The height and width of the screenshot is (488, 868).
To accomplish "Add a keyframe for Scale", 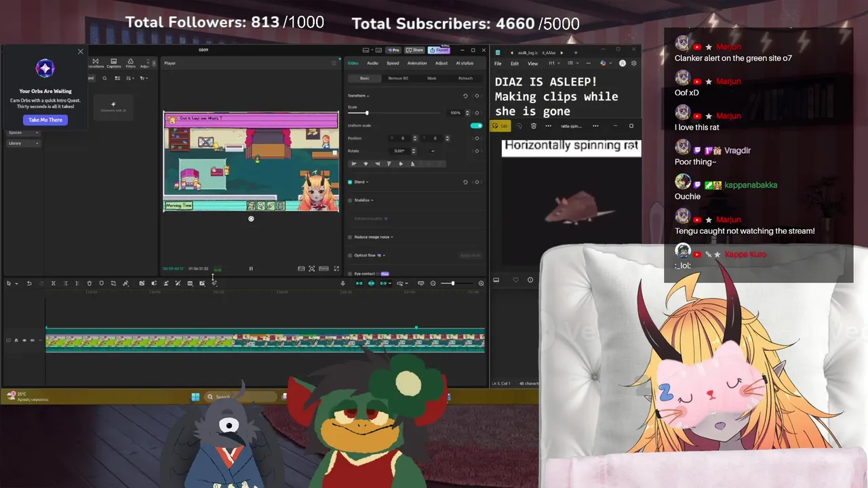I will (477, 113).
